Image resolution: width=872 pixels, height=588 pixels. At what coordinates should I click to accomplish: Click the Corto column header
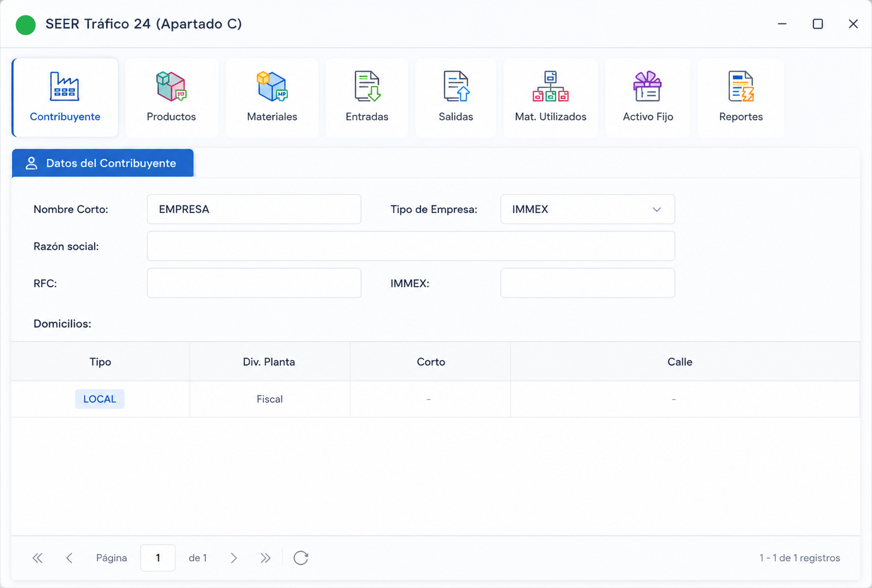(x=431, y=362)
